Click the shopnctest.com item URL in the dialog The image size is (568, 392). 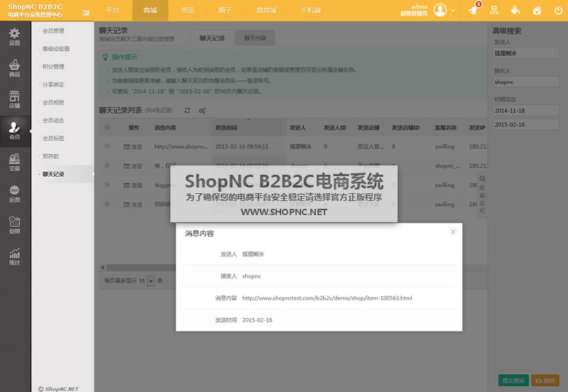(327, 298)
